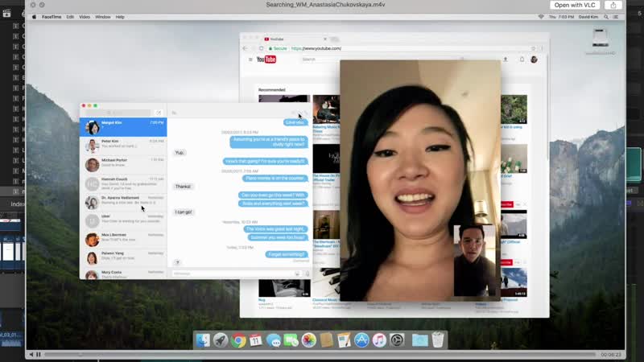Open Google Chrome from the Dock

[238, 340]
